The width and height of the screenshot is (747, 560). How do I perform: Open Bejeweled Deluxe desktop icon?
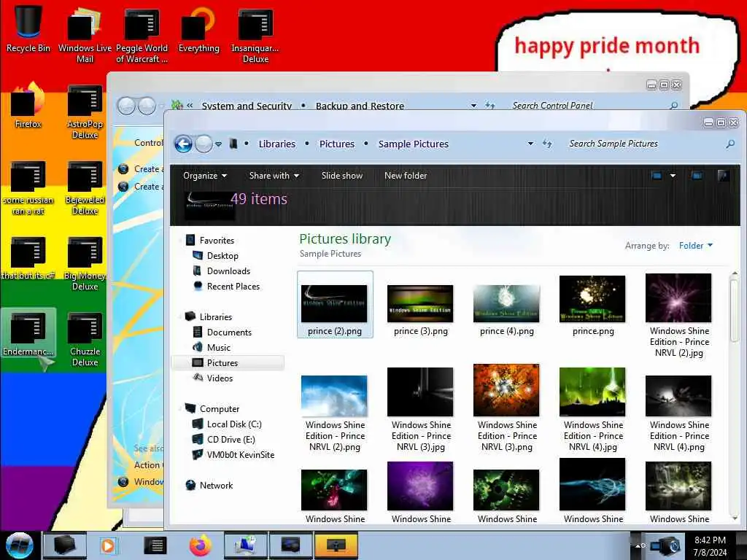tap(85, 187)
